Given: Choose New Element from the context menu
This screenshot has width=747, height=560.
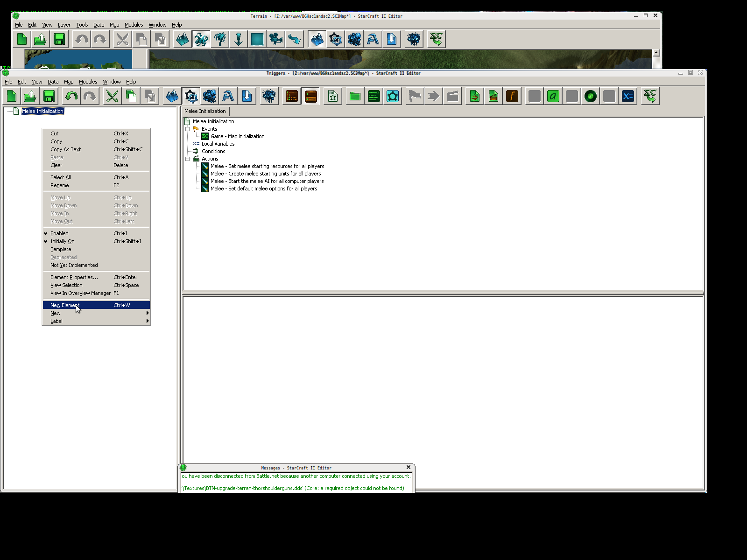Looking at the screenshot, I should point(96,305).
